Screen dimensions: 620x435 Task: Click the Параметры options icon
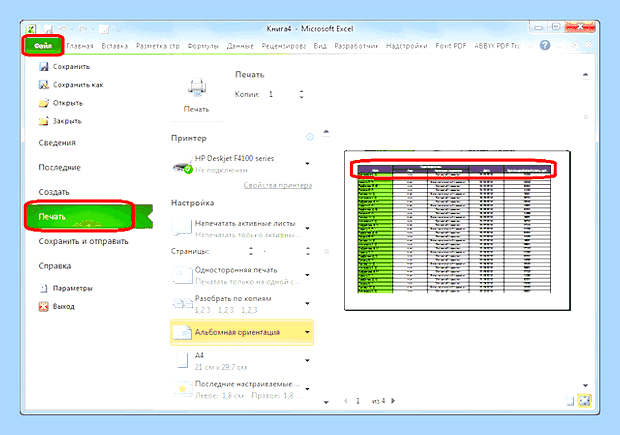coord(43,288)
